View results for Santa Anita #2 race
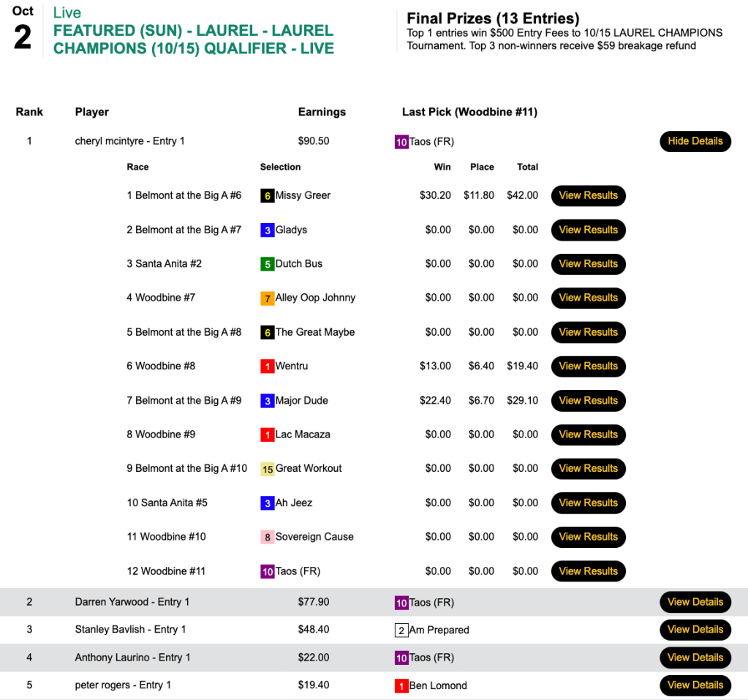Viewport: 748px width, 700px height. [x=588, y=264]
